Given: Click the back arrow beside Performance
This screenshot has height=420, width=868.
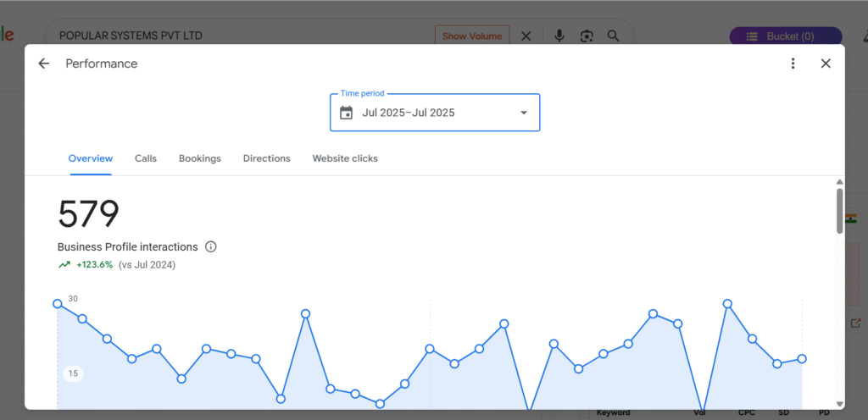Looking at the screenshot, I should coord(44,64).
